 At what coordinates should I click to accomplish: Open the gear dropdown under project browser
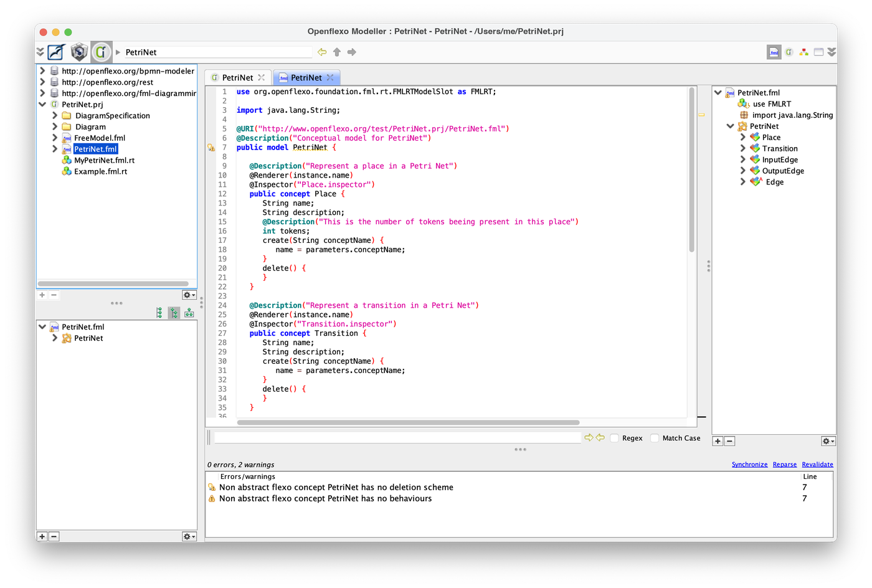tap(189, 295)
